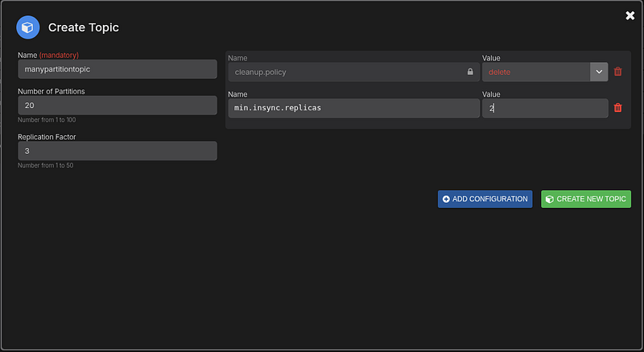
Task: Click the "Name (mandatory)" label
Action: click(x=48, y=55)
